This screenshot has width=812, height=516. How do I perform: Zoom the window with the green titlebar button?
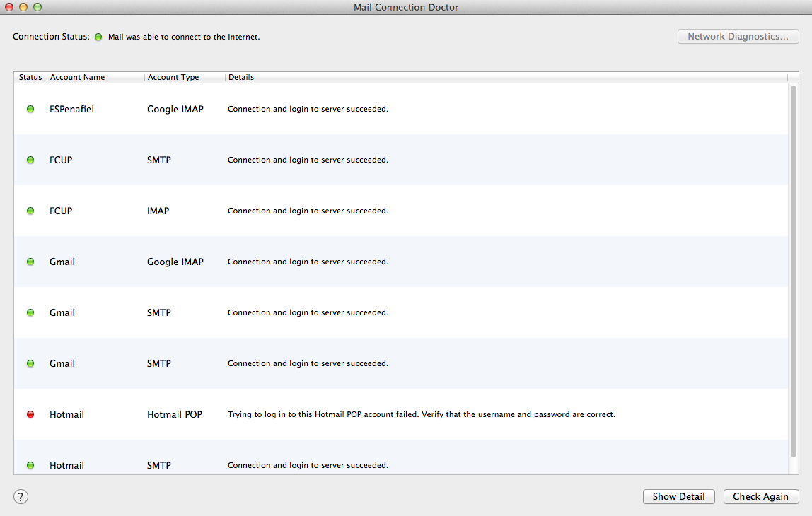37,7
